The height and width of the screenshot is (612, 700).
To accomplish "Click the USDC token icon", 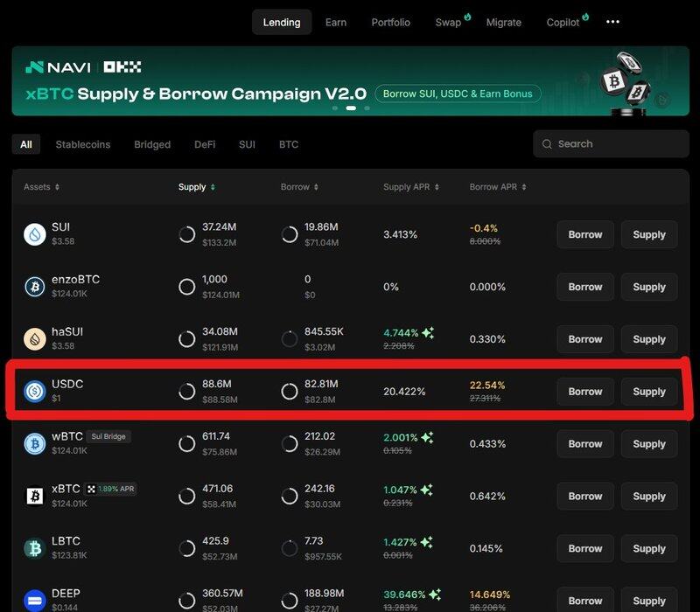I will 35,392.
